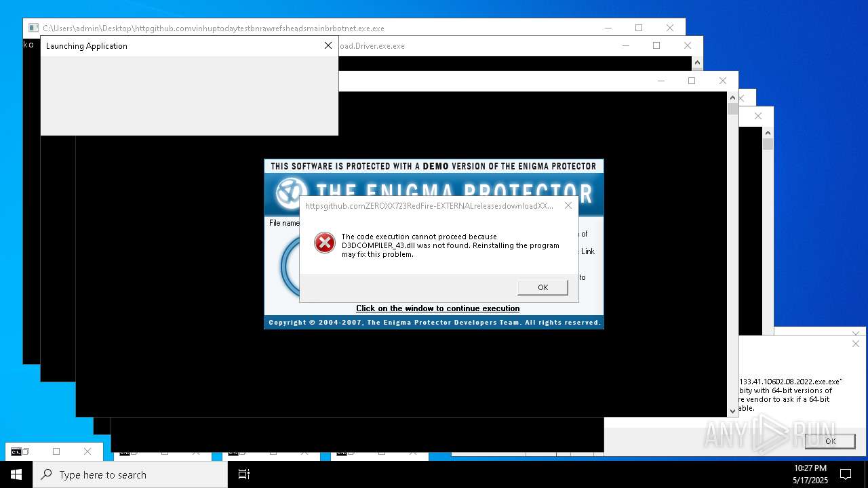Click the 'The code execution cannot proceed' message
Image resolution: width=868 pixels, height=488 pixels.
click(450, 245)
